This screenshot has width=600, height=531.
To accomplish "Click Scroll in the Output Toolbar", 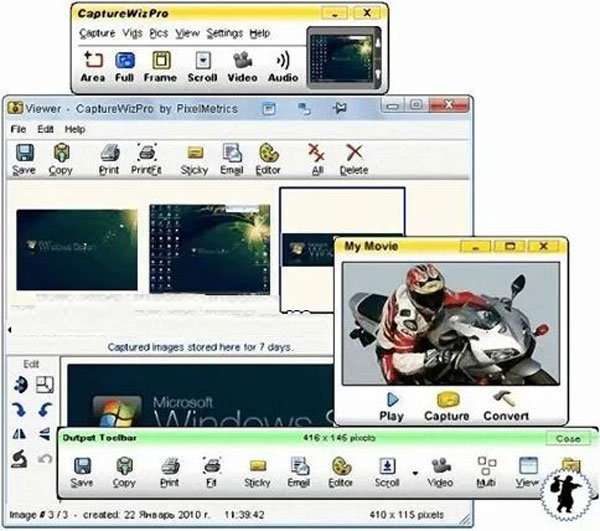I will (387, 472).
